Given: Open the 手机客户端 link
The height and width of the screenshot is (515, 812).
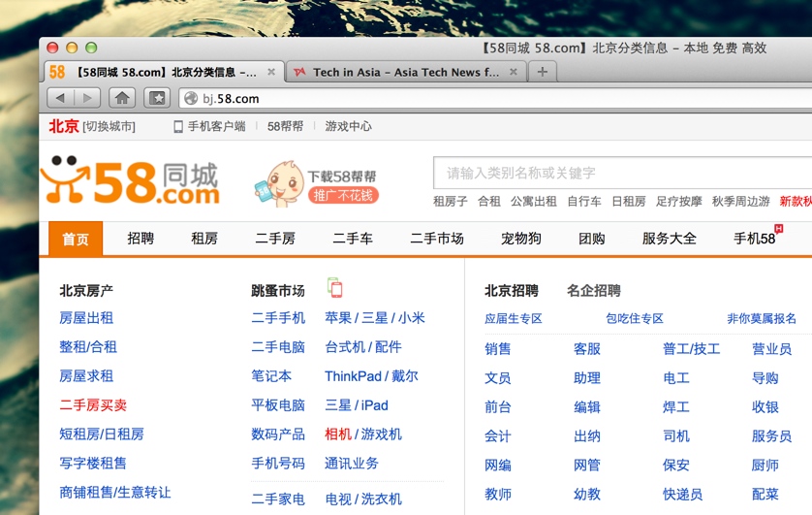Looking at the screenshot, I should (x=216, y=126).
